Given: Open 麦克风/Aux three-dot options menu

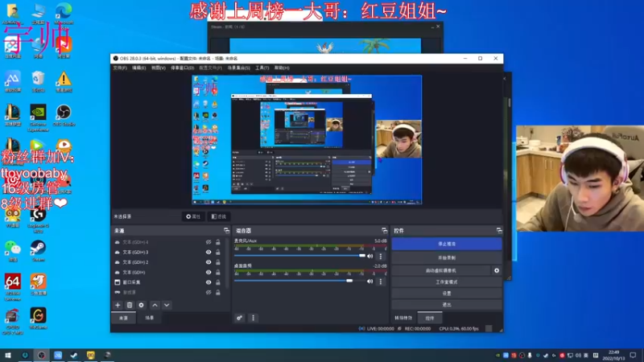Looking at the screenshot, I should (x=381, y=256).
